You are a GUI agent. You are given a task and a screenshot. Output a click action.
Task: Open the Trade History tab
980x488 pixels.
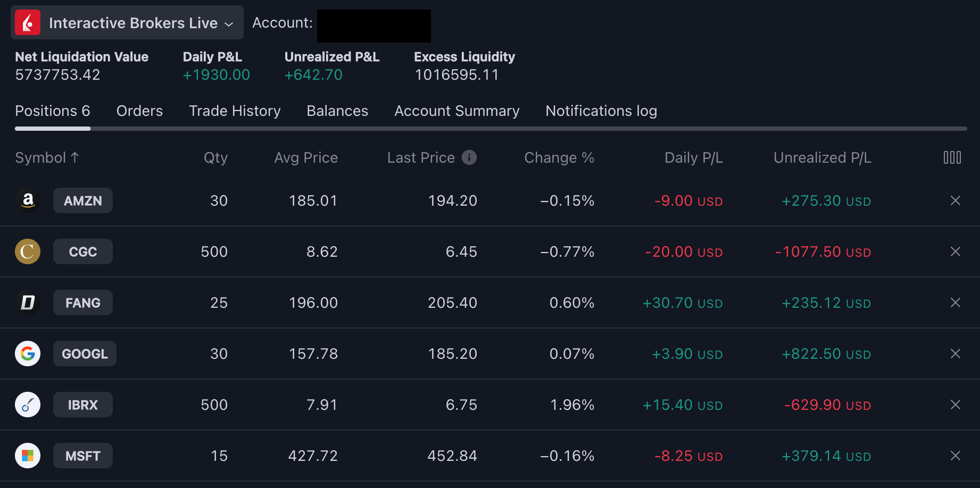[235, 111]
